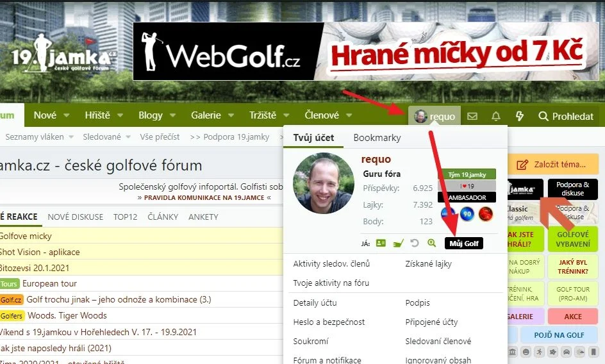605x364 pixels.
Task: Open Připojené účty
Action: click(431, 322)
